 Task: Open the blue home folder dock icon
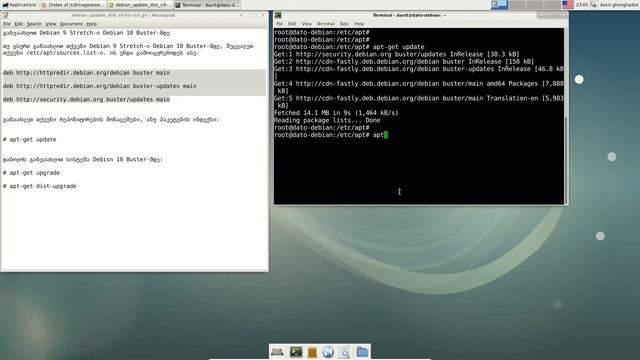click(x=362, y=352)
